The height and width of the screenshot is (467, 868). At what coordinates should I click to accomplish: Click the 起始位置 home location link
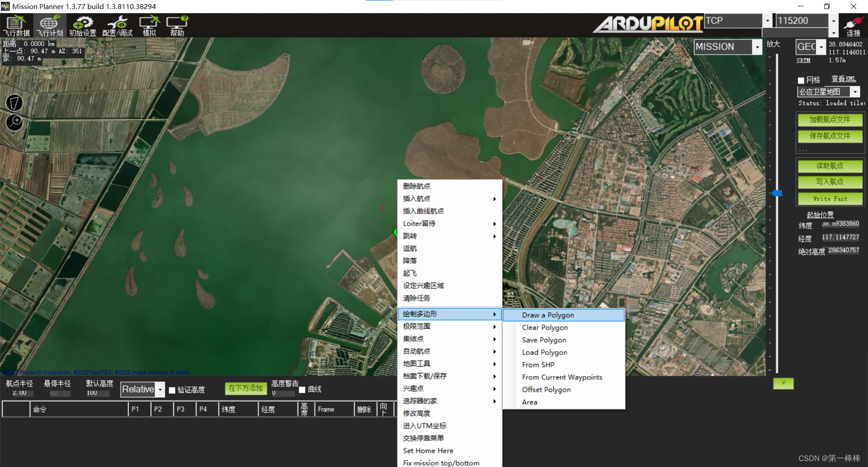pos(820,215)
